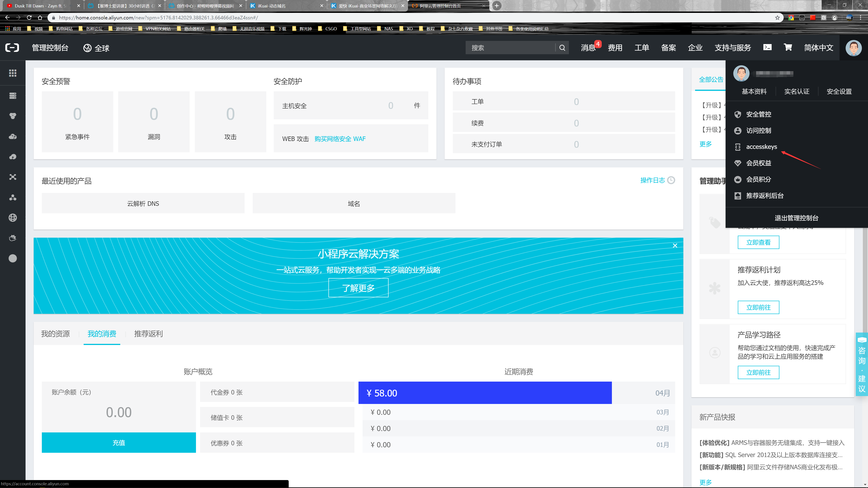This screenshot has width=868, height=488.
Task: Open the NAS bookmarks folder
Action: click(385, 29)
